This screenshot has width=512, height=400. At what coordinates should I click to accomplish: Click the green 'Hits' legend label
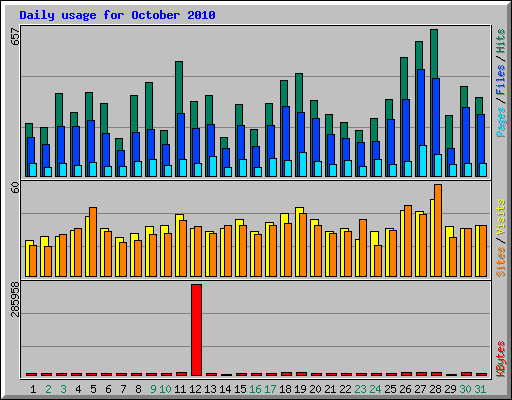click(500, 41)
